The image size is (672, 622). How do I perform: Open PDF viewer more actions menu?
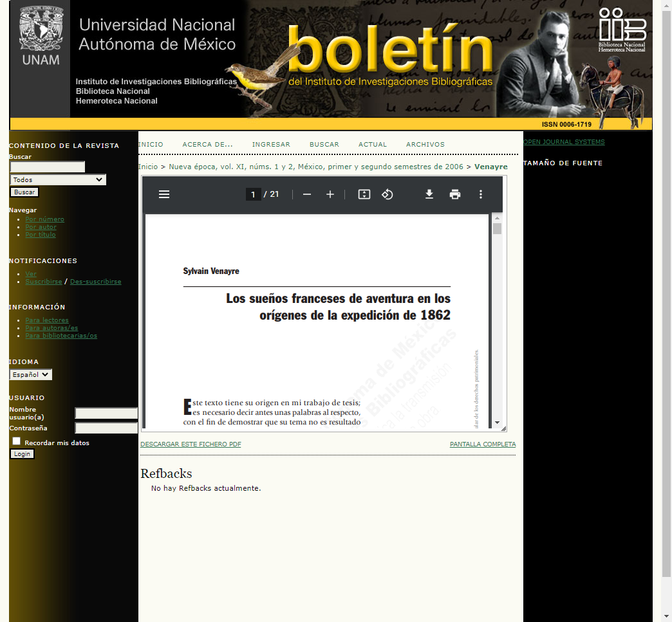(x=480, y=194)
